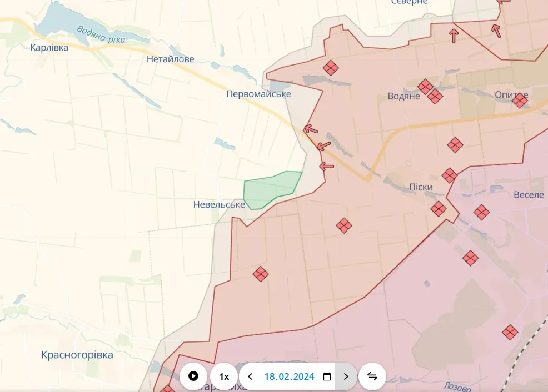
Task: Toggle the swap arrows compare button
Action: (x=372, y=376)
